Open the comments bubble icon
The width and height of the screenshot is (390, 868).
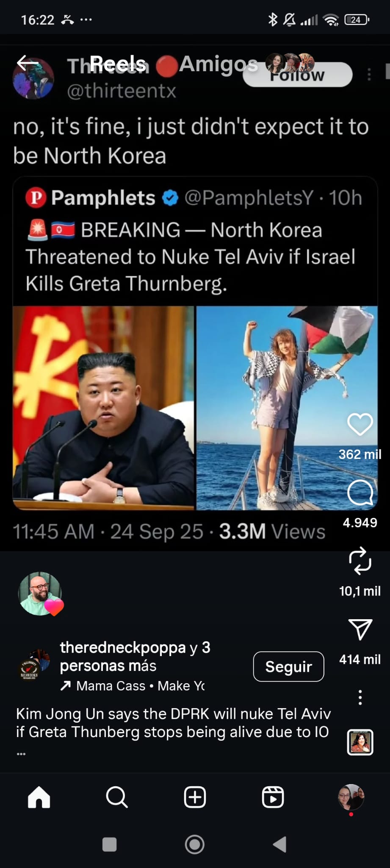(x=360, y=492)
